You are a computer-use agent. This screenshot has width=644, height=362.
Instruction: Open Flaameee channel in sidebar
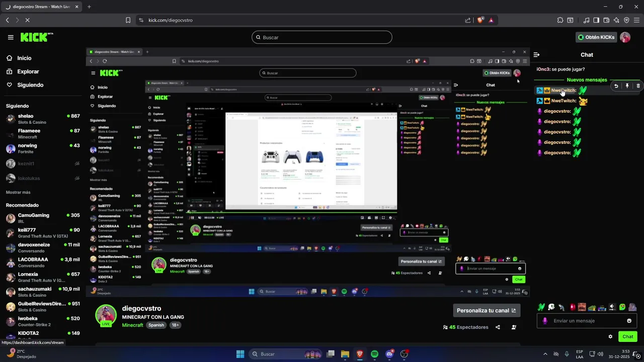point(43,134)
